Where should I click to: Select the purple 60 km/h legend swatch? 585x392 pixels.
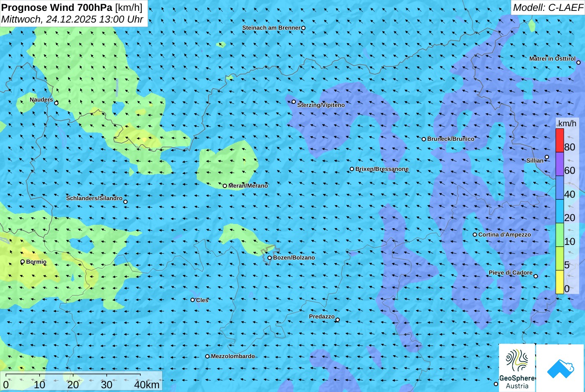[x=560, y=164]
